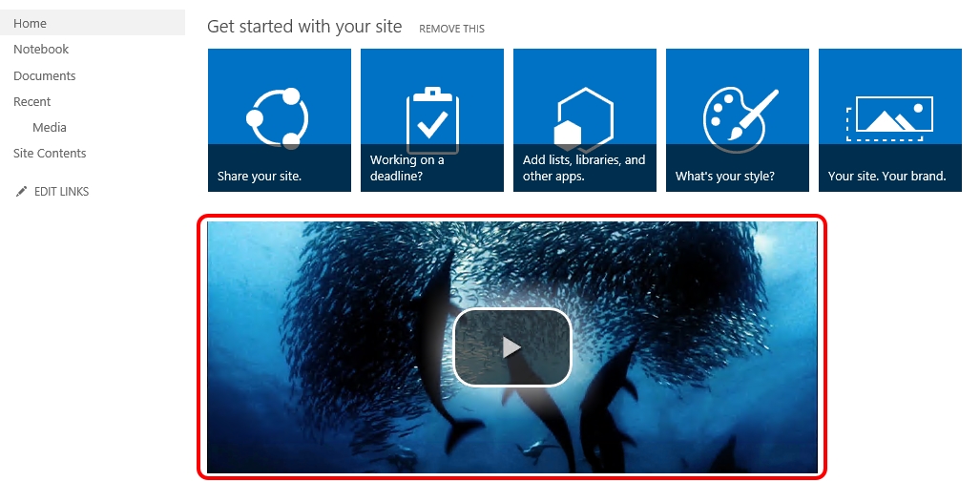Viewport: 980px width, 481px height.
Task: Click the EDIT LINKS text
Action: (x=61, y=192)
